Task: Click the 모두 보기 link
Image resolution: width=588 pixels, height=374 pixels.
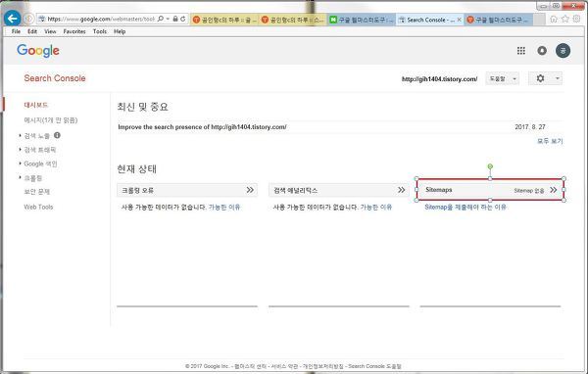Action: point(550,141)
